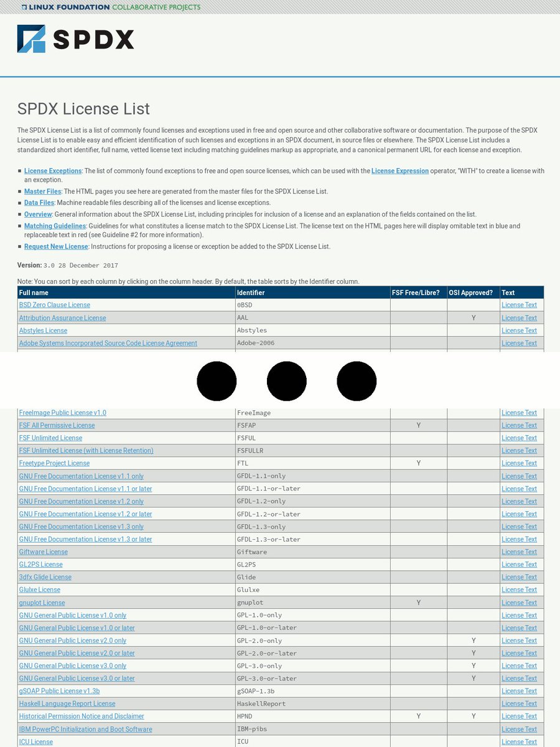Open GNU General Public License v2.0 or later
The width and height of the screenshot is (560, 747).
[x=77, y=653]
